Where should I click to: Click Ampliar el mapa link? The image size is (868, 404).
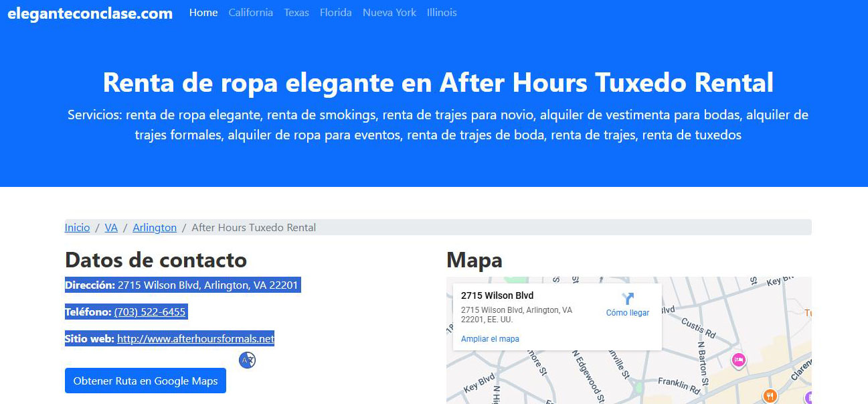point(490,339)
